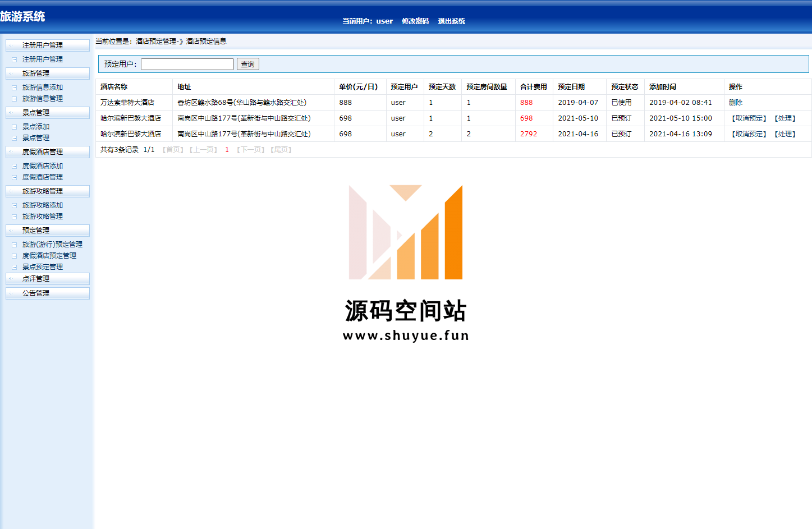This screenshot has width=812, height=529.
Task: Open 景点预定管理 in the sidebar
Action: [43, 267]
